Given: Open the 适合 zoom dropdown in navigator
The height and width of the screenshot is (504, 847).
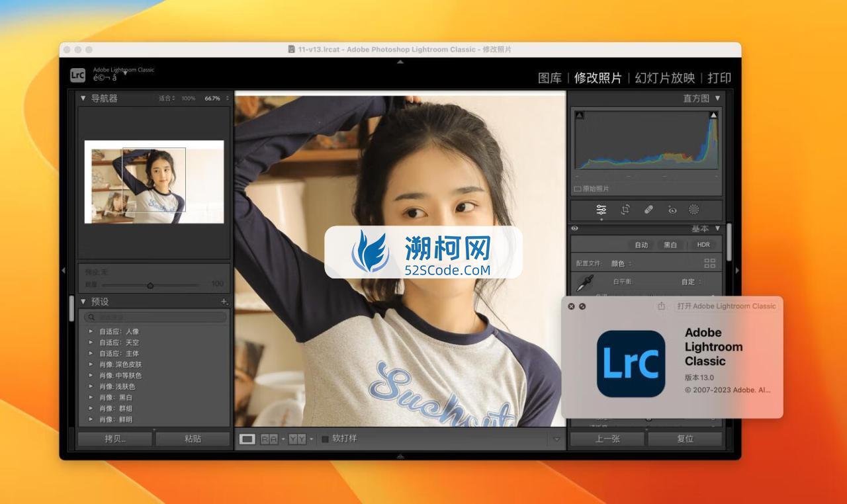Looking at the screenshot, I should (167, 99).
